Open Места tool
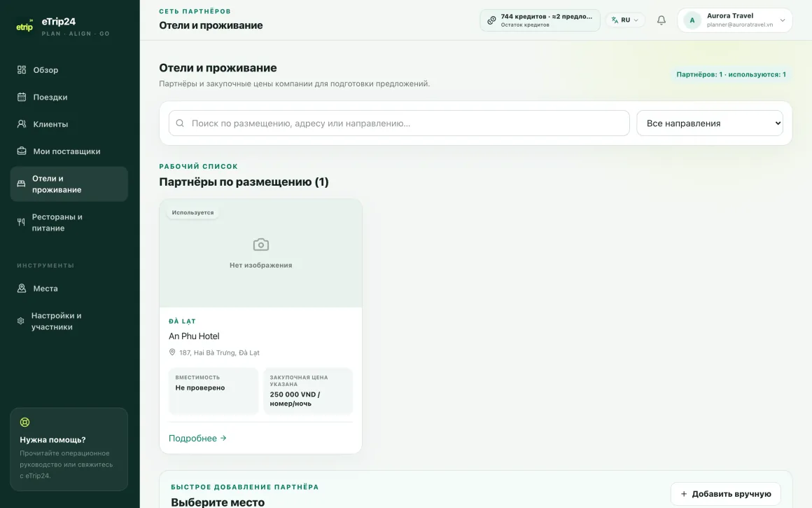 [69, 288]
